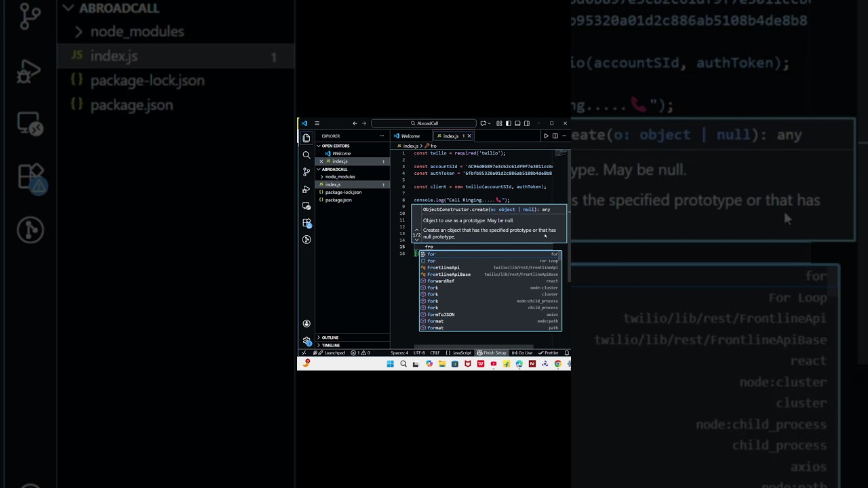
Task: Select the 'For Loop' snippet suggestion
Action: point(490,261)
